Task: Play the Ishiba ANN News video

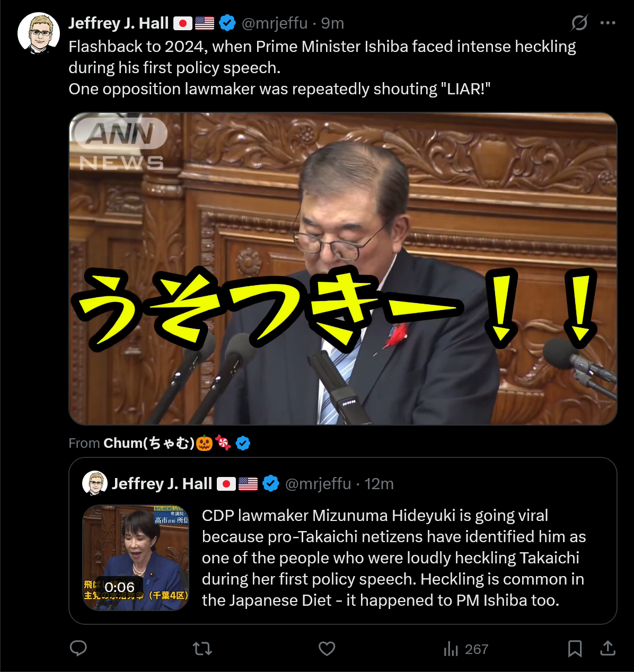Action: tap(343, 269)
